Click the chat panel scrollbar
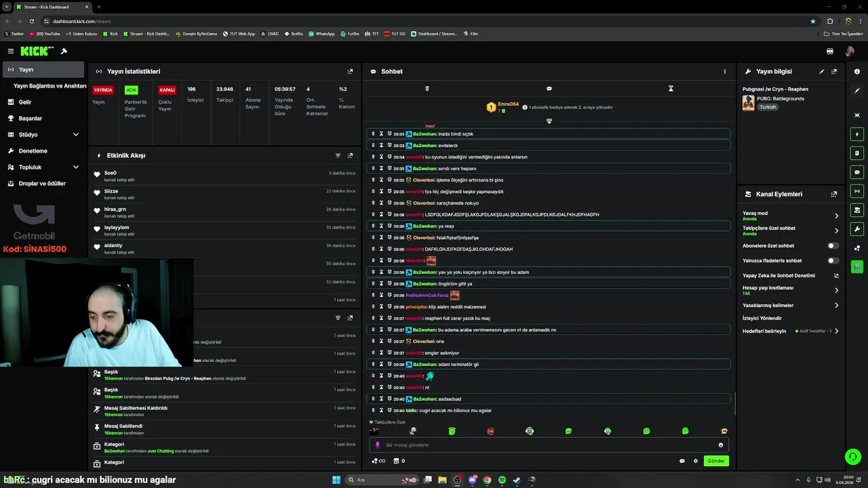The height and width of the screenshot is (488, 868). [x=735, y=404]
